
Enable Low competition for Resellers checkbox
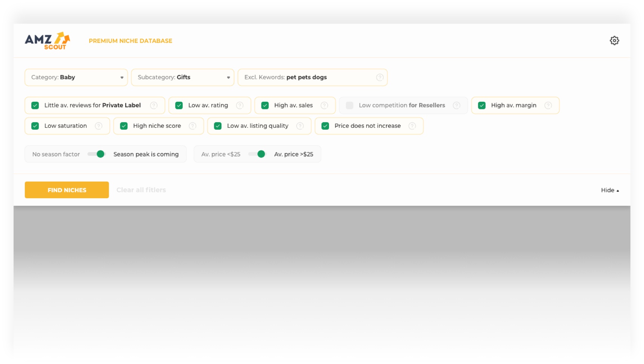(x=350, y=106)
